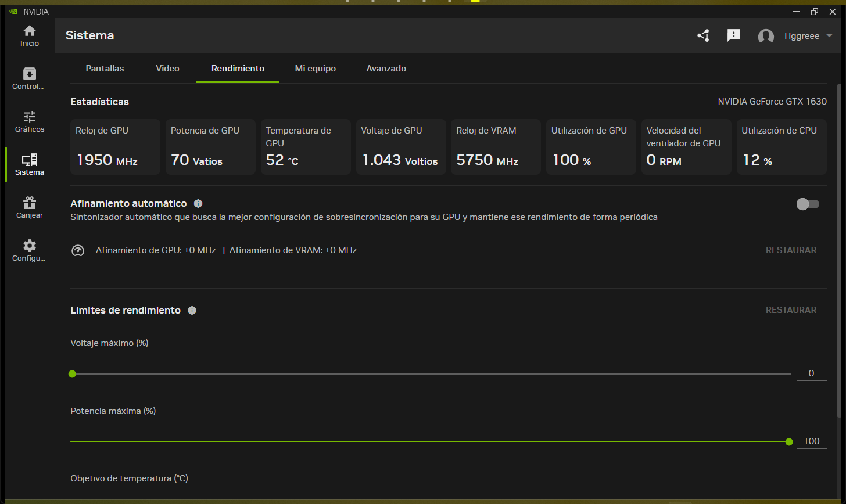Open Configuración gear in sidebar
The width and height of the screenshot is (846, 504).
point(30,251)
